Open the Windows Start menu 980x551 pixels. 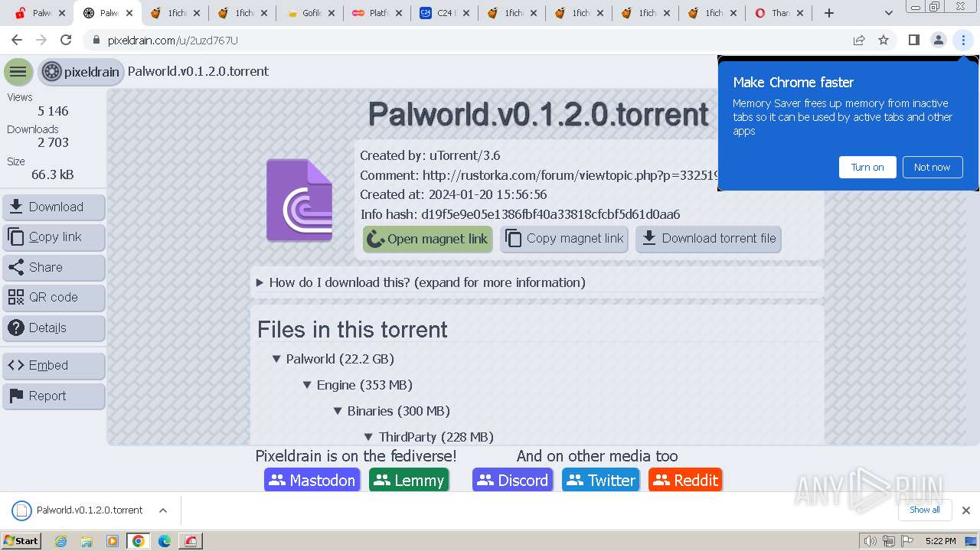coord(21,540)
